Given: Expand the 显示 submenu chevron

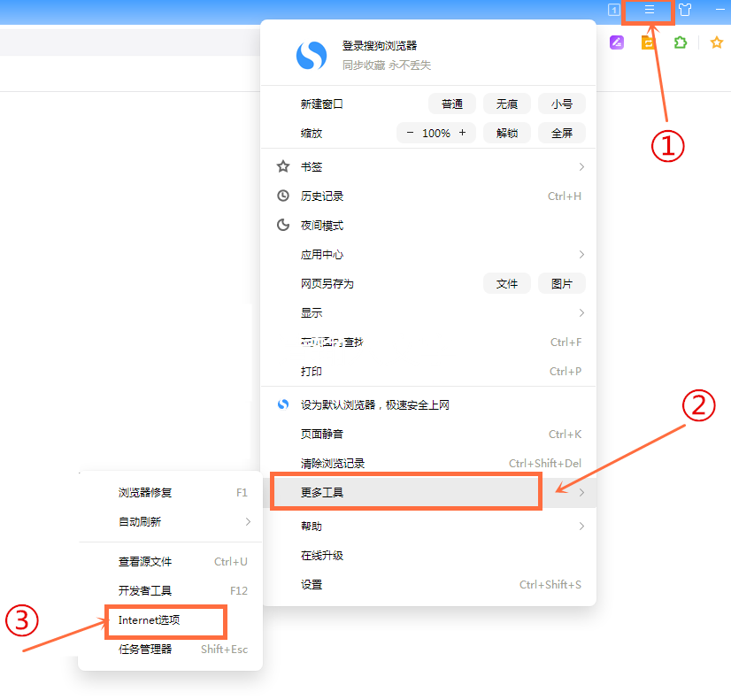Looking at the screenshot, I should (582, 312).
